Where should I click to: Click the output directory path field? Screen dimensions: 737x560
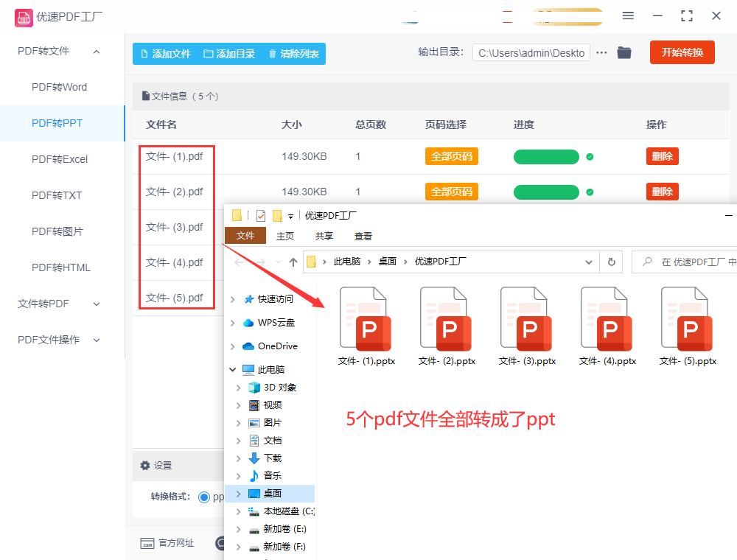(531, 53)
